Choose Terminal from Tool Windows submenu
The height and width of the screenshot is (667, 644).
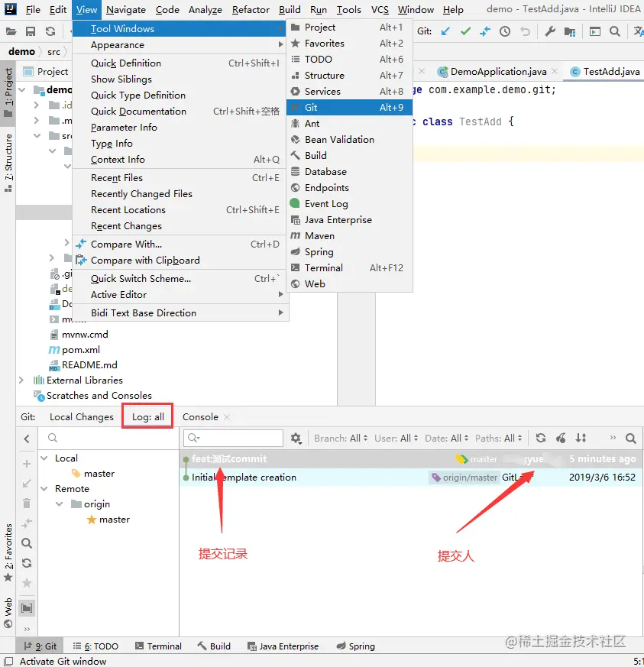tap(349, 267)
